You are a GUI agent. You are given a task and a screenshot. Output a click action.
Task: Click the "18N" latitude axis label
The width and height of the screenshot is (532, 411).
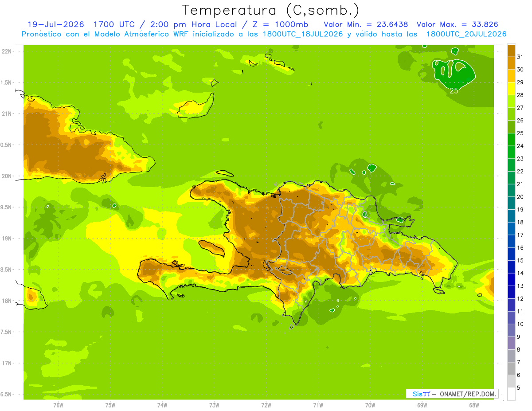point(7,301)
